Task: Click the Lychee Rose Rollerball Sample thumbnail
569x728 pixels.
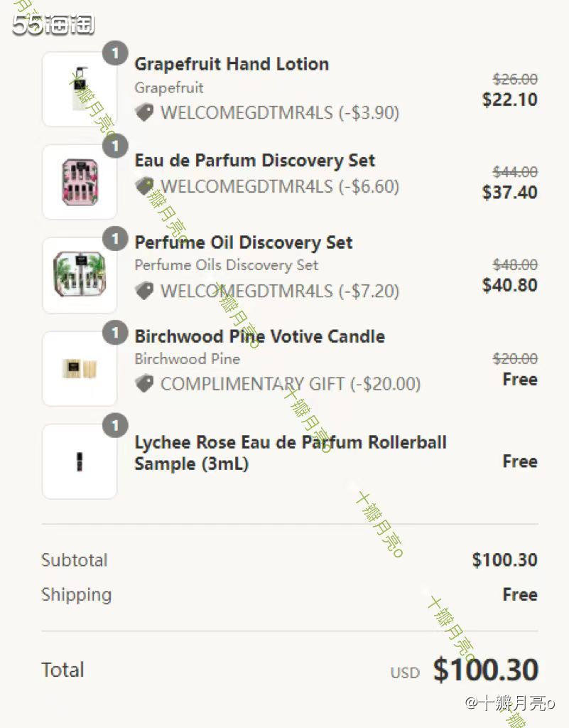Action: pyautogui.click(x=80, y=461)
